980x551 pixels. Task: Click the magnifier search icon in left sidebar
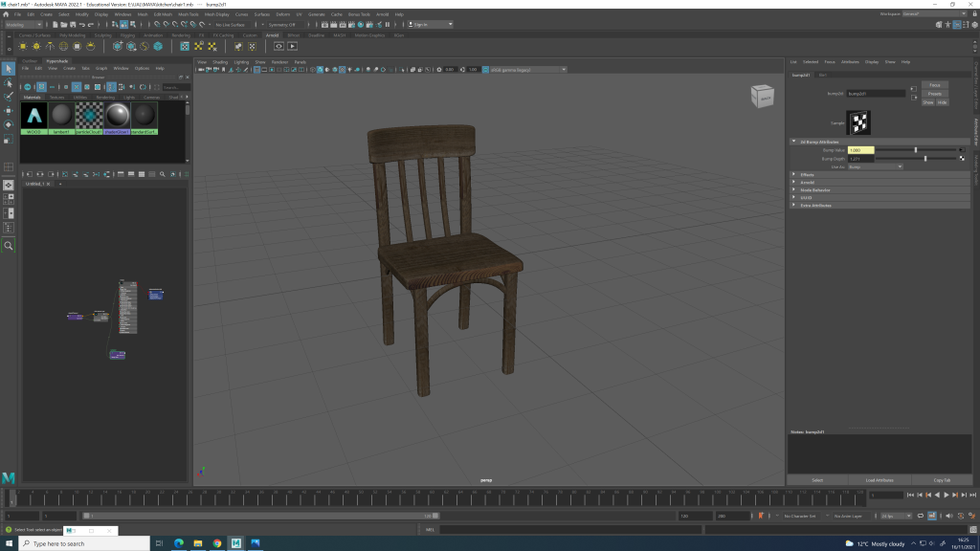tap(8, 246)
